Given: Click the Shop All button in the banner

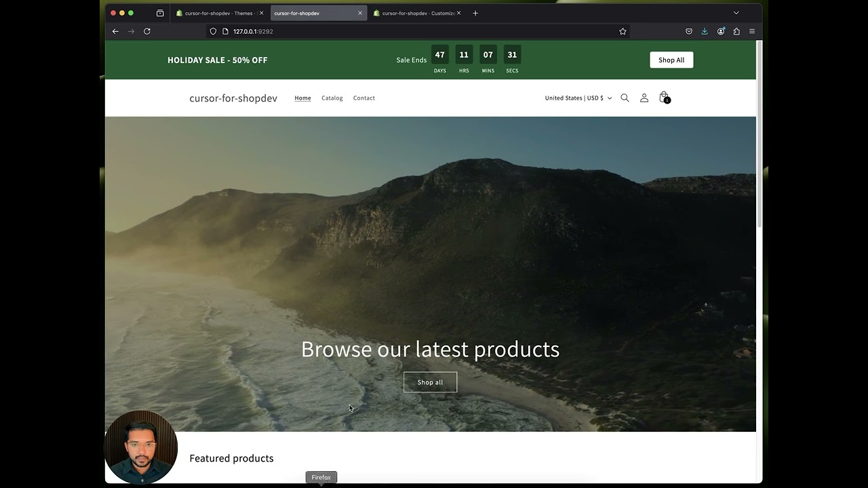Looking at the screenshot, I should pos(671,60).
